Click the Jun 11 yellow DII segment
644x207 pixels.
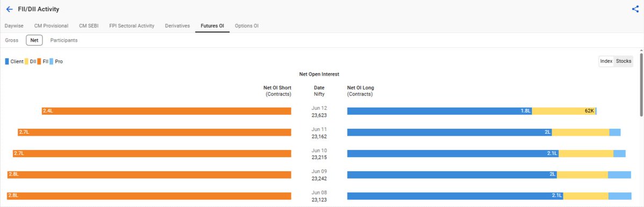580,132
